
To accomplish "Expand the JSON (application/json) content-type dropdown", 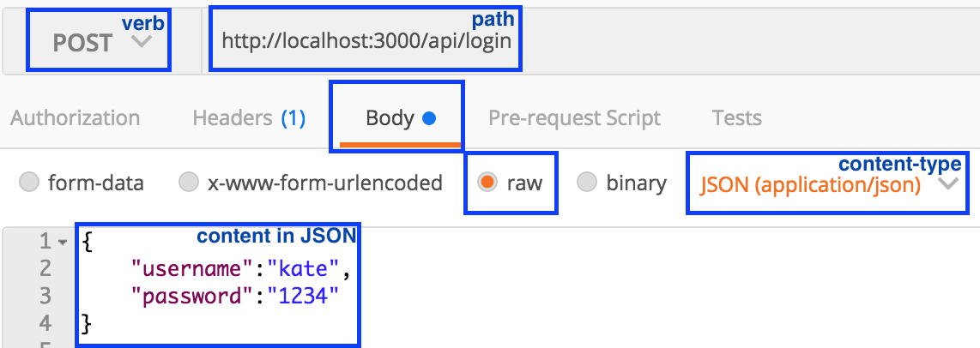I will 810,184.
